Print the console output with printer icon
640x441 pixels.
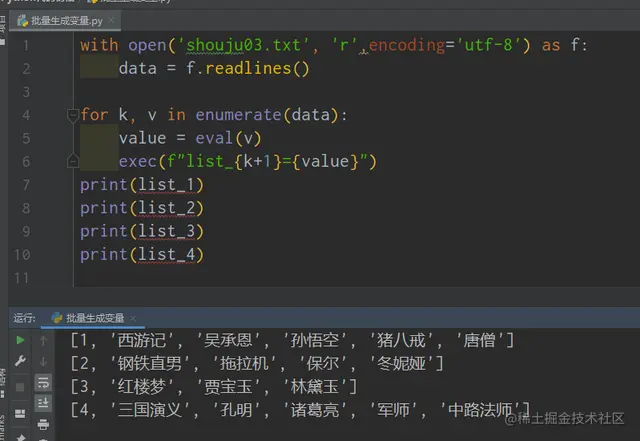43,425
